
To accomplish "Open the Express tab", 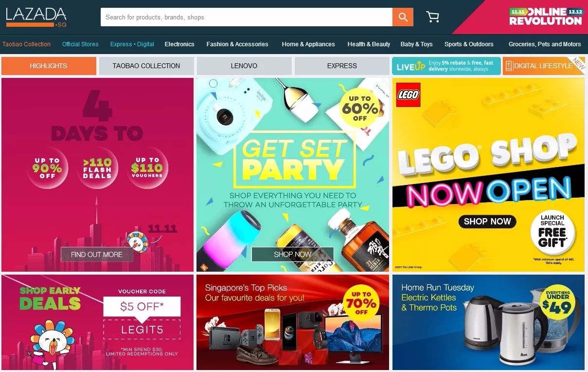I will click(x=342, y=66).
